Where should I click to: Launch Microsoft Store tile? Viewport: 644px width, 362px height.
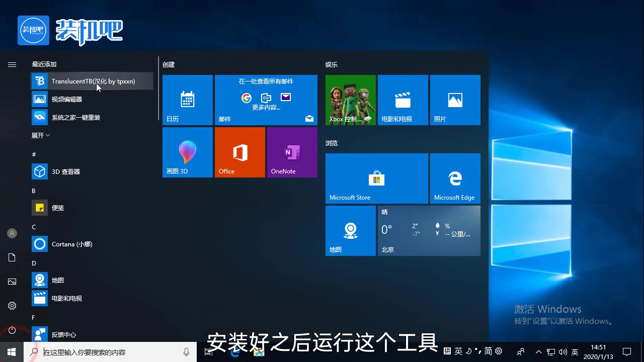pos(376,178)
